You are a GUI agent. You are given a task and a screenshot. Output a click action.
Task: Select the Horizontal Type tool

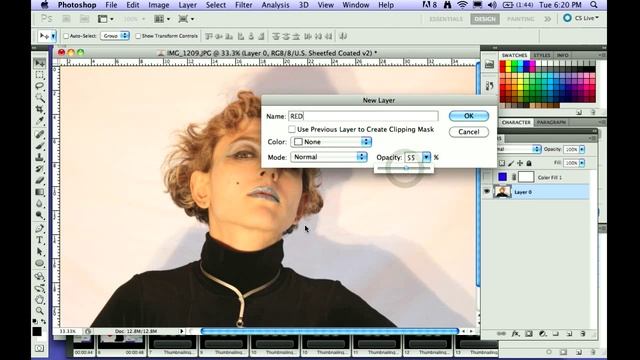40,240
